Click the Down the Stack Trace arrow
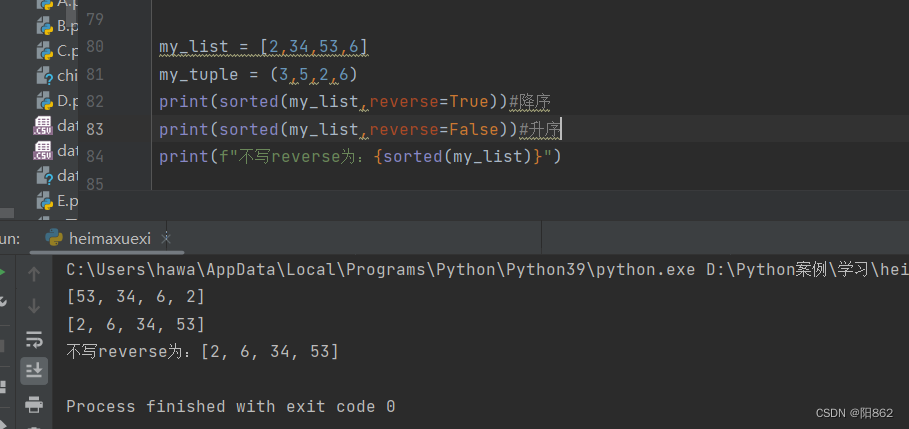 pos(34,306)
